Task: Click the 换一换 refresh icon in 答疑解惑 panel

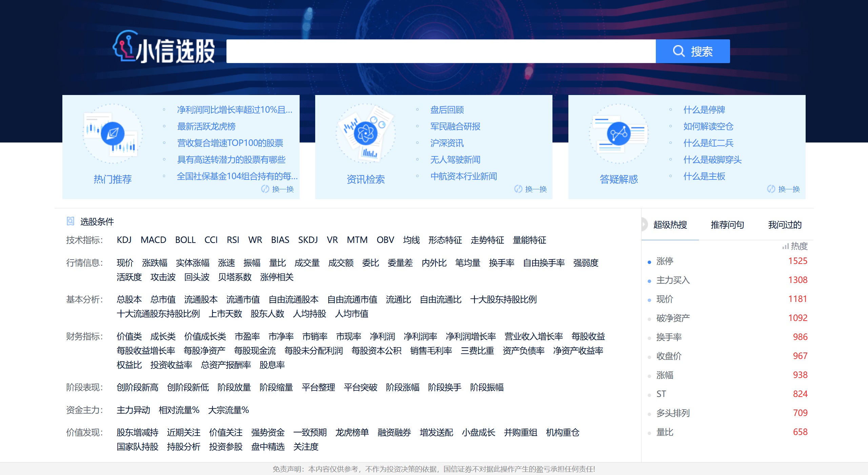Action: 771,189
